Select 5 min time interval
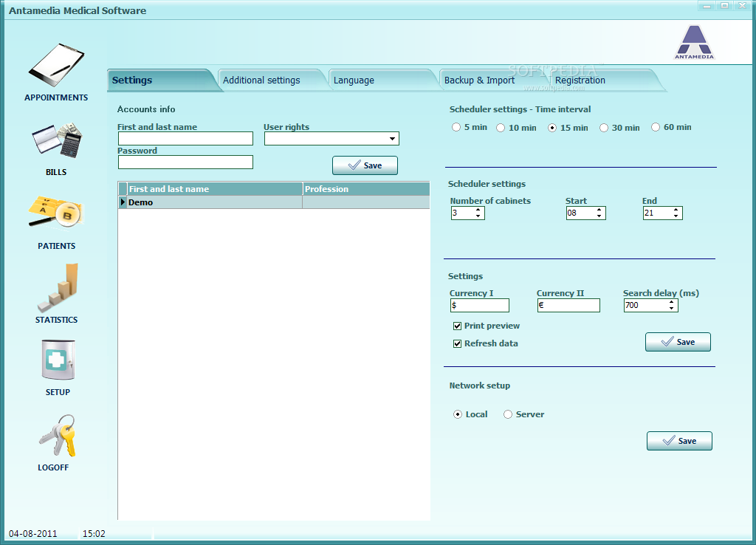Image resolution: width=756 pixels, height=545 pixels. click(456, 127)
